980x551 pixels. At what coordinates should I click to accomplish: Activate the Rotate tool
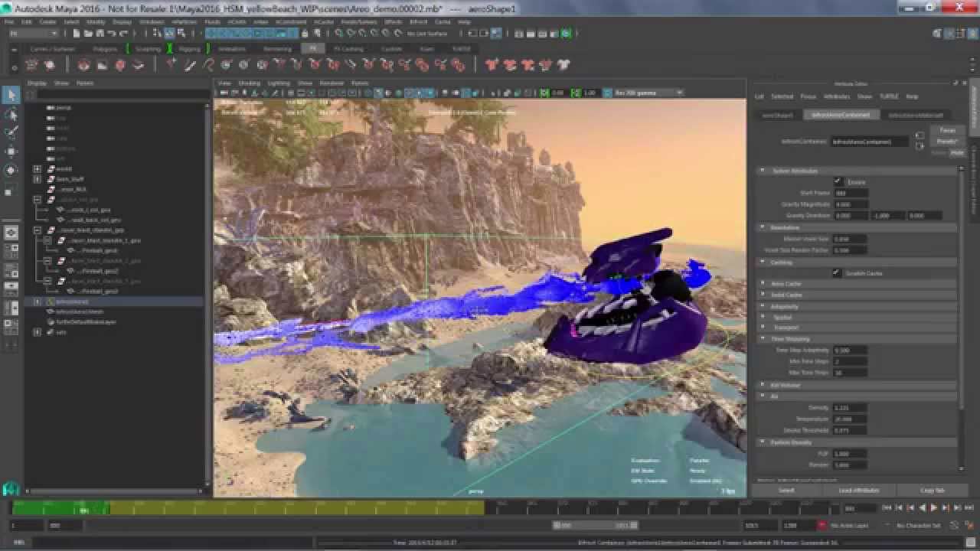[11, 170]
